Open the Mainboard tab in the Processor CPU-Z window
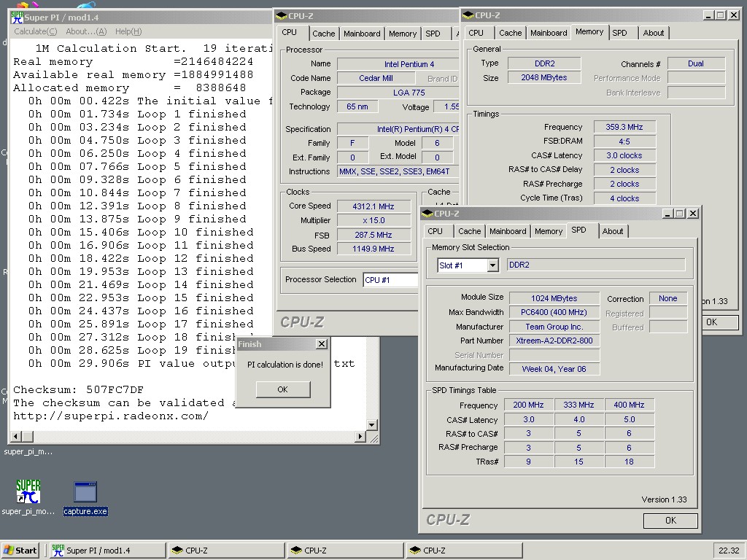This screenshot has width=747, height=560. [x=362, y=34]
